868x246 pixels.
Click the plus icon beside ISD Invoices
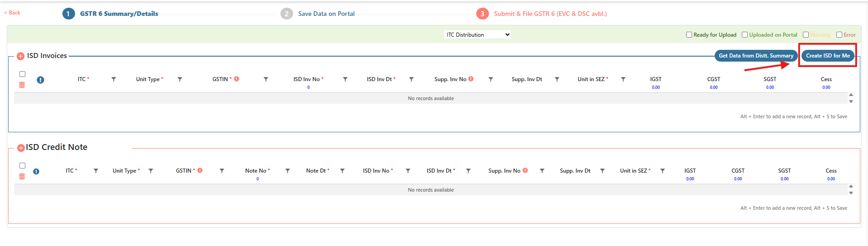20,56
